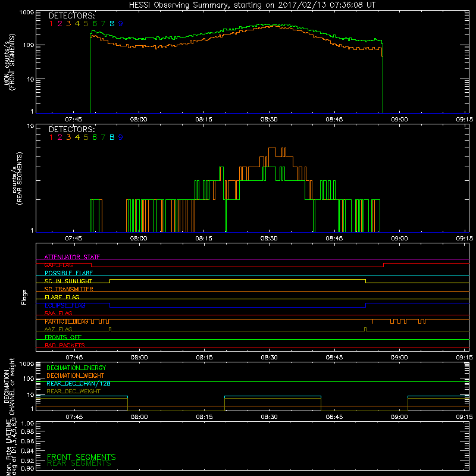This screenshot has width=476, height=476.
Task: Select yellow detector 4 in front-segments legend
Action: (x=77, y=24)
